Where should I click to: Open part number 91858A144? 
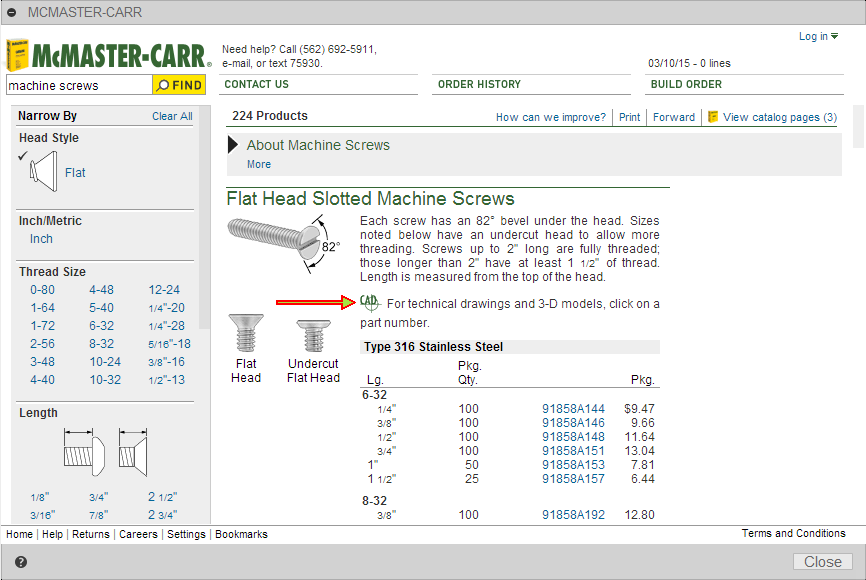573,408
